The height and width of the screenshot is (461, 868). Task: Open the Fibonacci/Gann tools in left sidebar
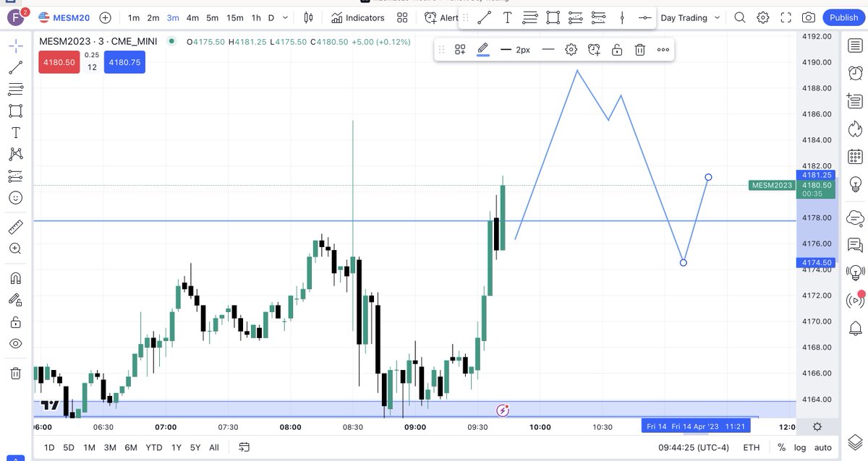point(16,90)
